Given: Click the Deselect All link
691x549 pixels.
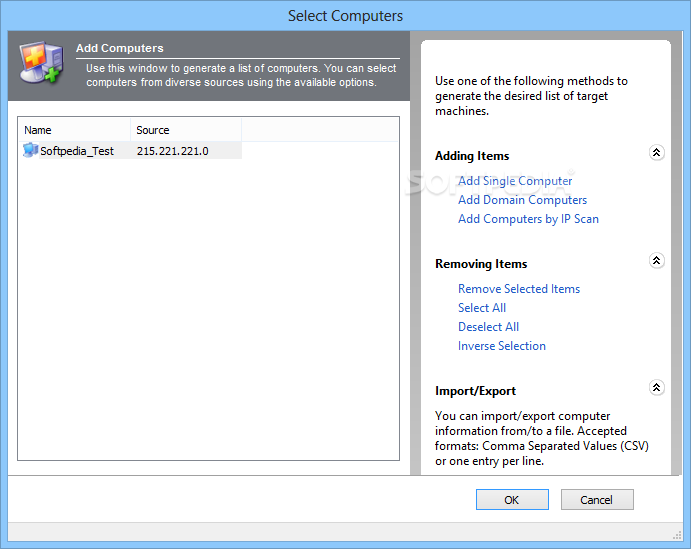Looking at the screenshot, I should [488, 327].
